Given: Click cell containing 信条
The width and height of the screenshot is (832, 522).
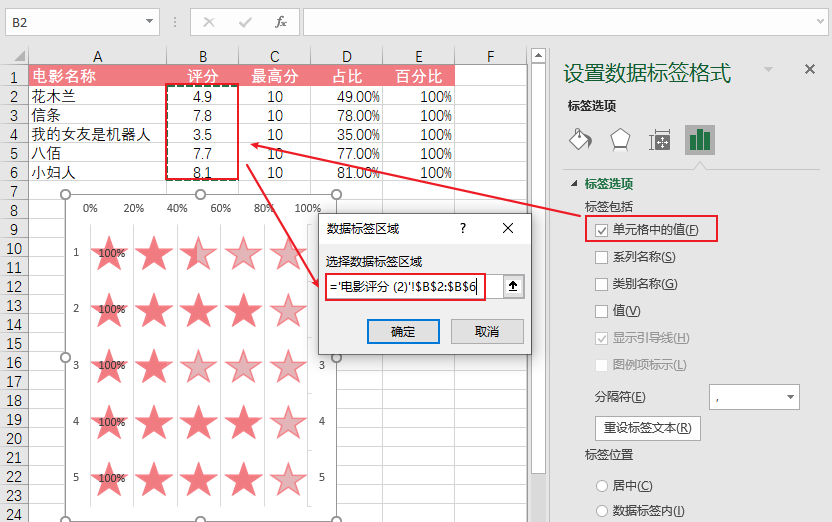Looking at the screenshot, I should click(x=98, y=115).
